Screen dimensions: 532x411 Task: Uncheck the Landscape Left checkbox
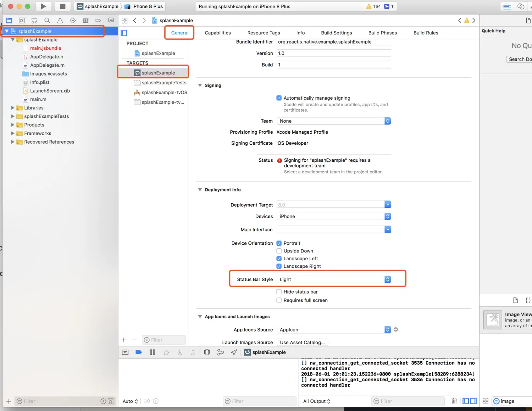click(x=279, y=259)
